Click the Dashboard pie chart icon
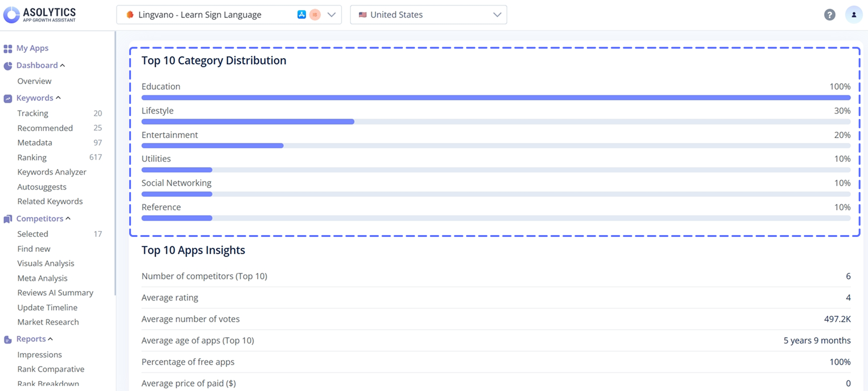The height and width of the screenshot is (391, 868). [x=8, y=66]
